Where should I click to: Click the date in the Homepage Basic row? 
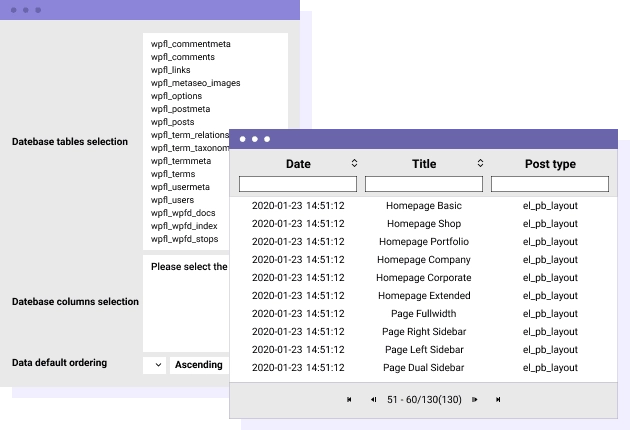pos(298,206)
